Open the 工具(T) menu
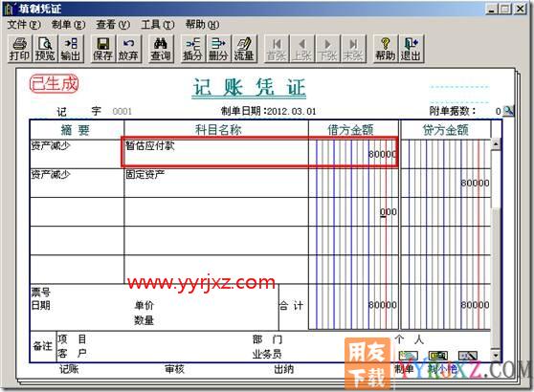The height and width of the screenshot is (392, 534). tap(158, 25)
